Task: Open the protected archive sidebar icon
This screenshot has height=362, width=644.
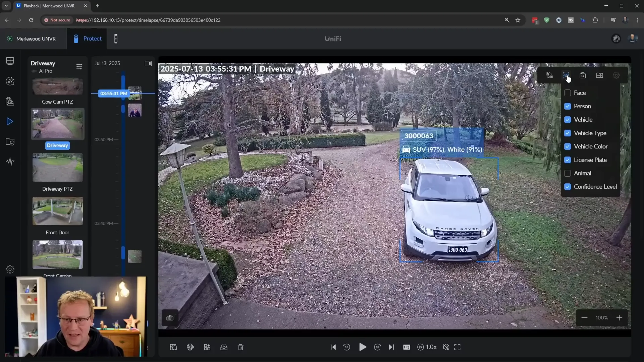Action: 10,141
